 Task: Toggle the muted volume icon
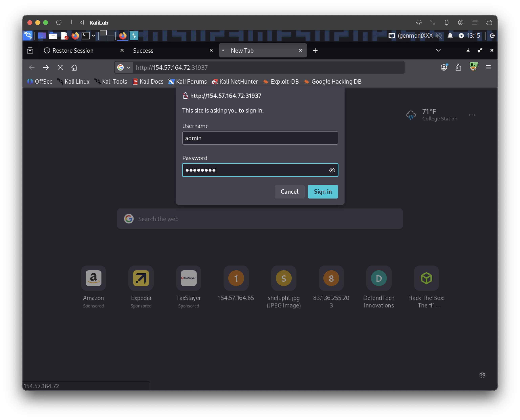pyautogui.click(x=439, y=36)
